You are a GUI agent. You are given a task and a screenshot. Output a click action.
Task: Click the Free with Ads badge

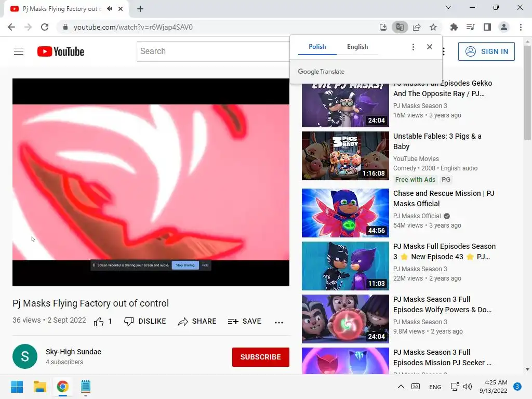point(415,179)
